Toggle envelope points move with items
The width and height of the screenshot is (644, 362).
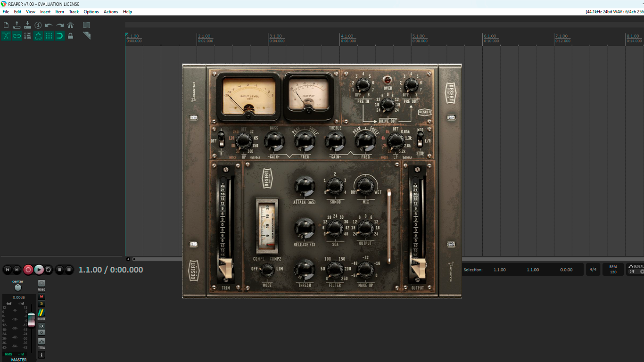38,36
